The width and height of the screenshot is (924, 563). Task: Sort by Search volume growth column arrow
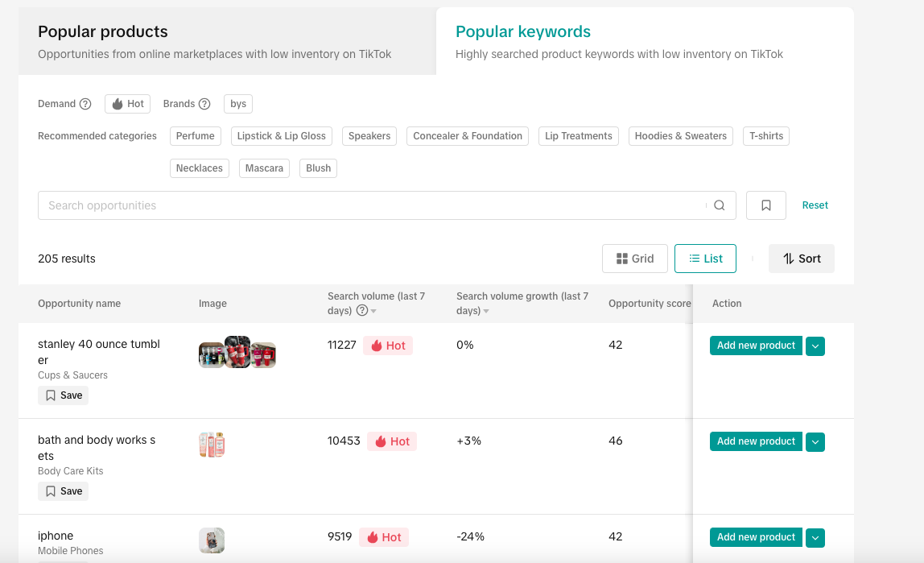[486, 312]
